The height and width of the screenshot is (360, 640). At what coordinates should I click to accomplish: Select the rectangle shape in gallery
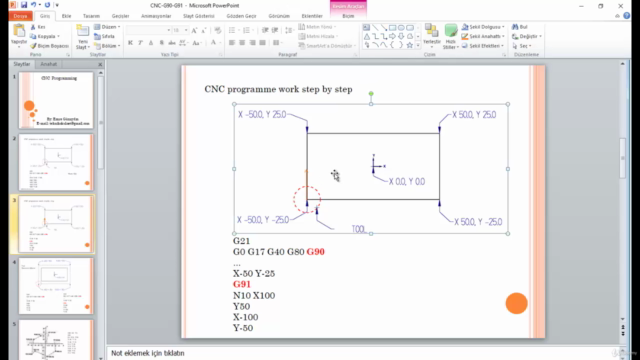[x=392, y=27]
